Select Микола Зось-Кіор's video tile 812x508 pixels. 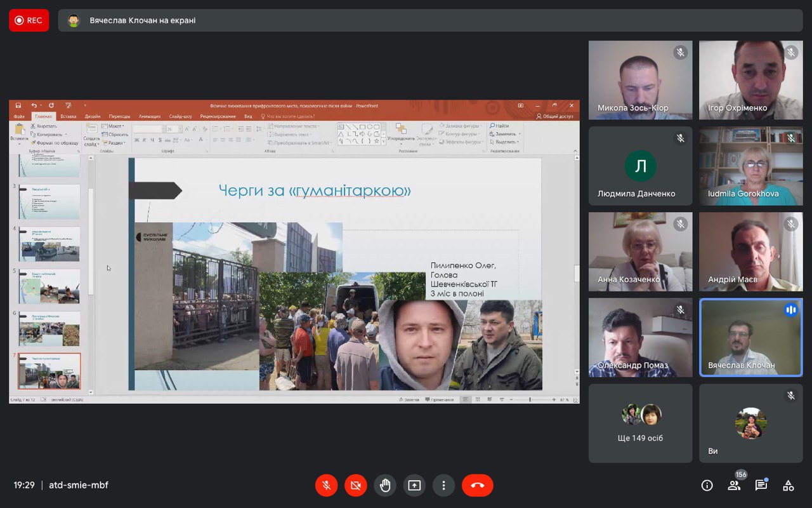(x=641, y=81)
